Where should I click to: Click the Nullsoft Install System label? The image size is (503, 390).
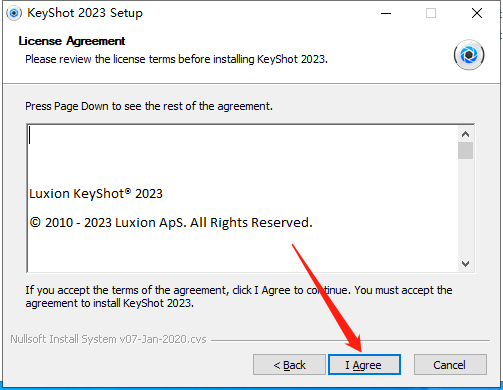click(108, 339)
